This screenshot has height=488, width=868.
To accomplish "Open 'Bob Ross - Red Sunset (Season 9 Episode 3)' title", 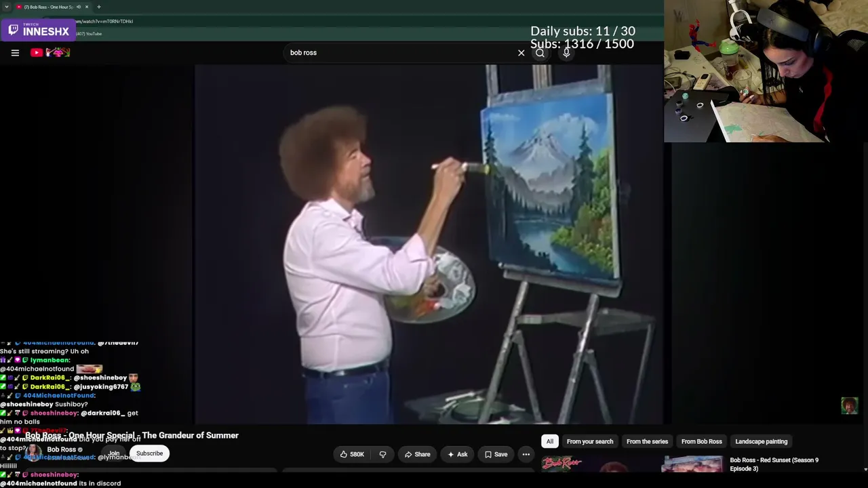I will coord(774,464).
